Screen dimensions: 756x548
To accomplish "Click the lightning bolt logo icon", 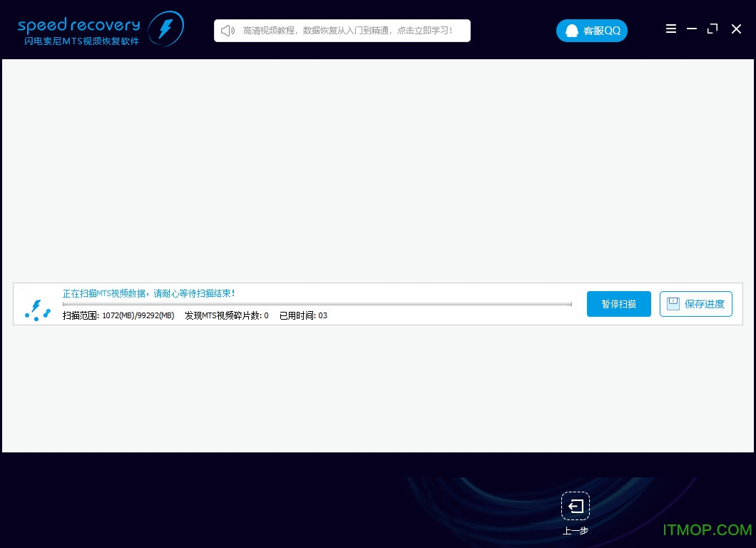I will tap(165, 29).
